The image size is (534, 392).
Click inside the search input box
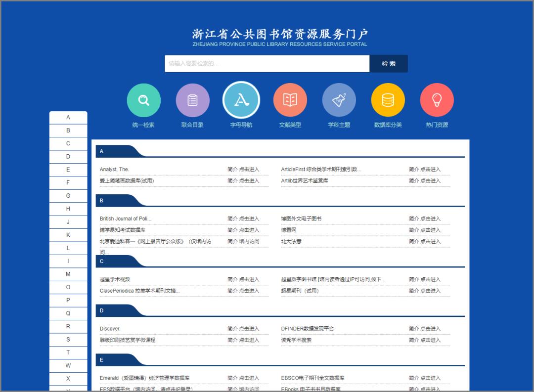coord(267,63)
